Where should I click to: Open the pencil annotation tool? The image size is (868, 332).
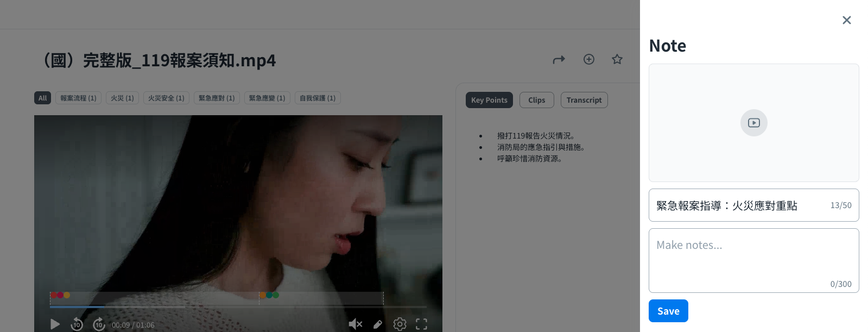click(378, 324)
